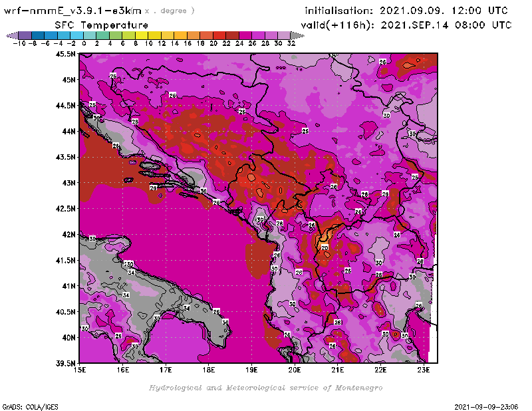Click the 'GrADS: COLA/IGES' footer text
This screenshot has height=411, width=532.
[x=30, y=407]
